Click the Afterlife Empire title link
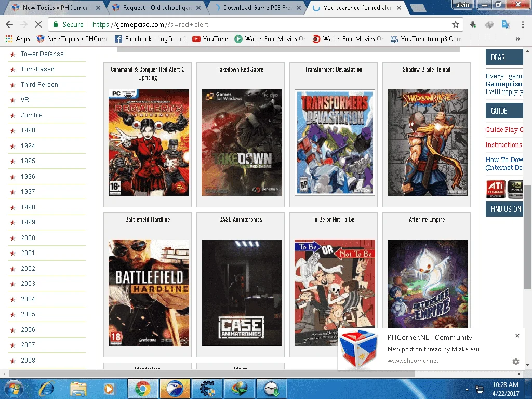Image resolution: width=532 pixels, height=399 pixels. (x=427, y=220)
